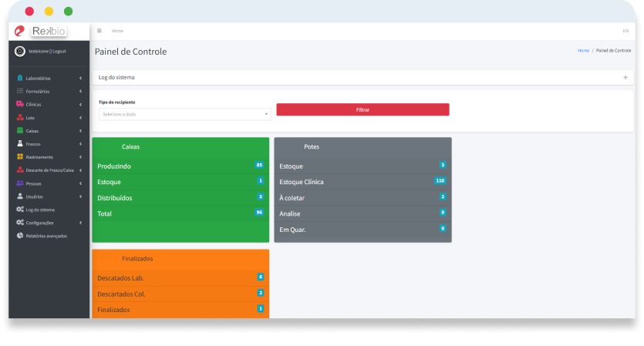Screen dimensions: 644x346
Task: Click the Laboratórios building icon
Action: click(20, 78)
